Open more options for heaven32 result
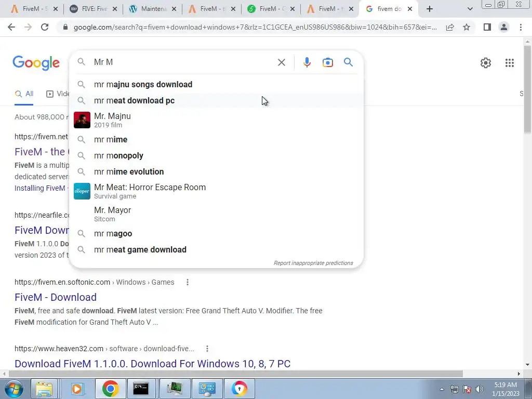Image resolution: width=532 pixels, height=399 pixels. coord(207,349)
